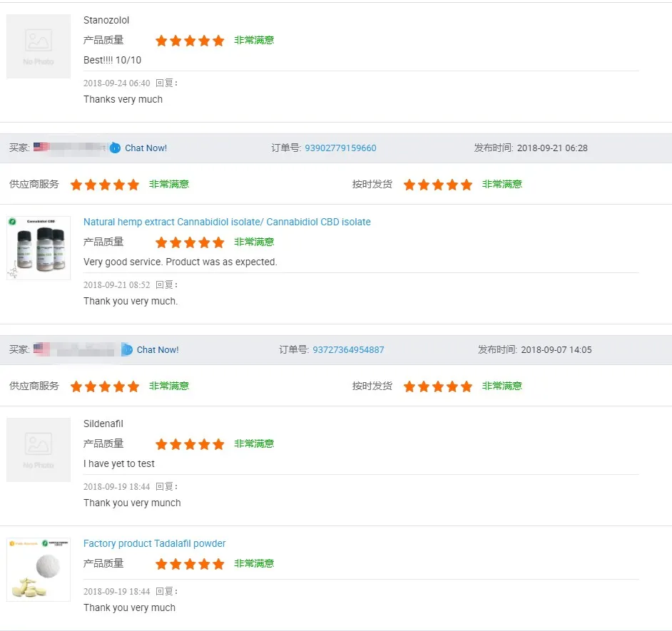The width and height of the screenshot is (672, 631).
Task: Click product quality stars for Cannabidiol isolate
Action: [x=190, y=242]
